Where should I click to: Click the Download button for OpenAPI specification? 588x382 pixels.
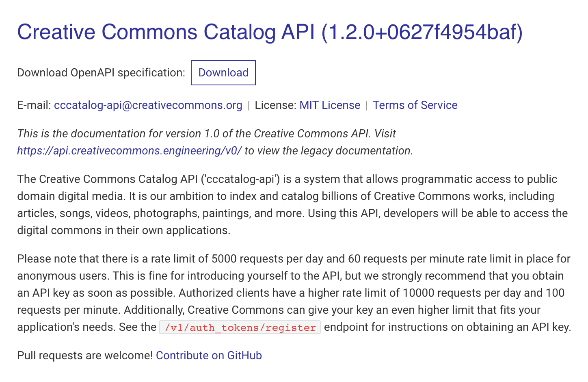[223, 73]
